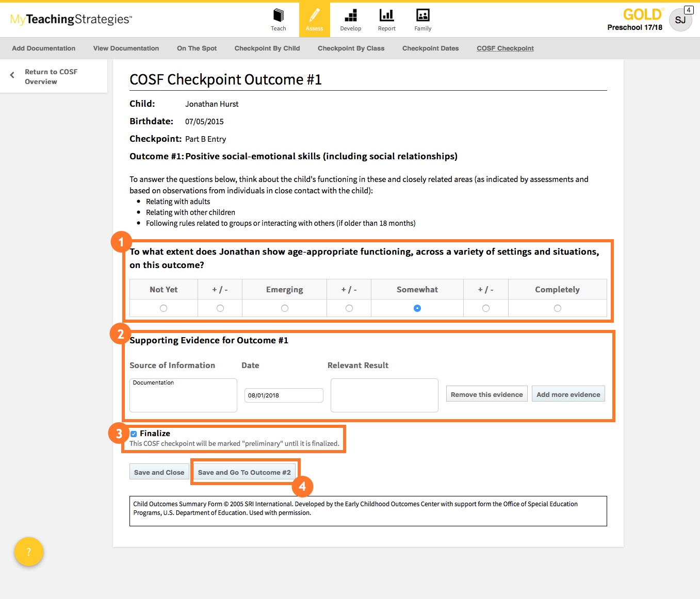Click the Assess pencil icon
700x599 pixels.
(x=314, y=16)
